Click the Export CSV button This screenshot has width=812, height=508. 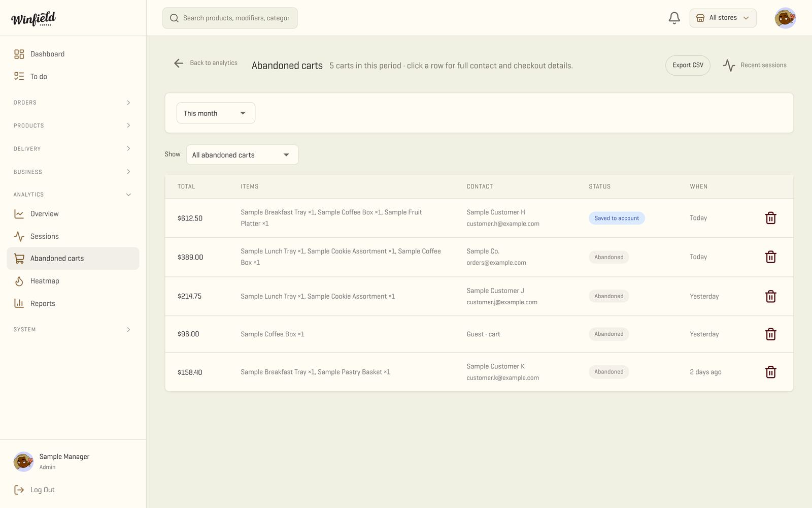[688, 66]
